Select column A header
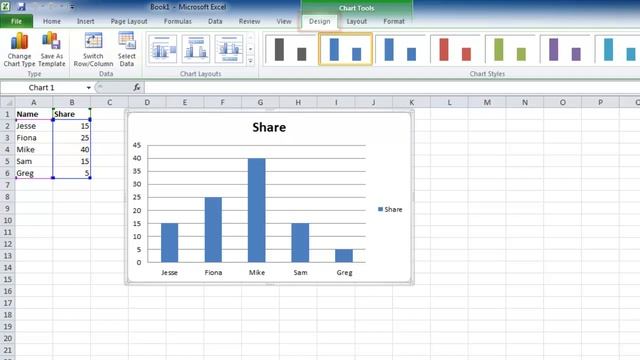640x360 pixels. coord(34,102)
